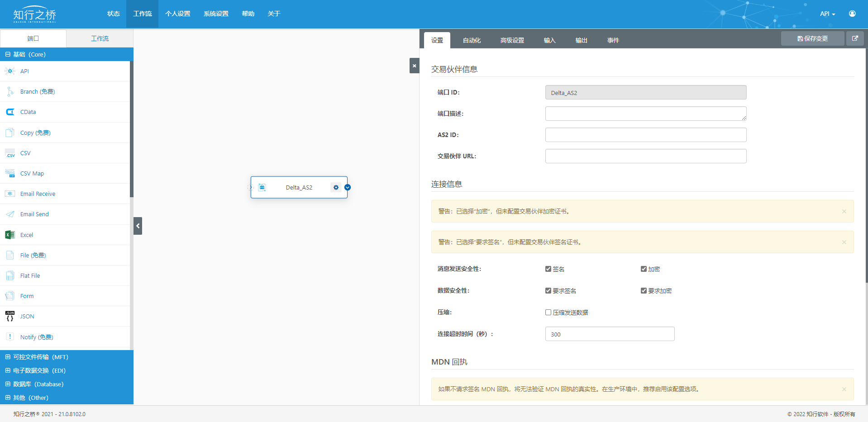Switch to the 自动化 tab

472,40
